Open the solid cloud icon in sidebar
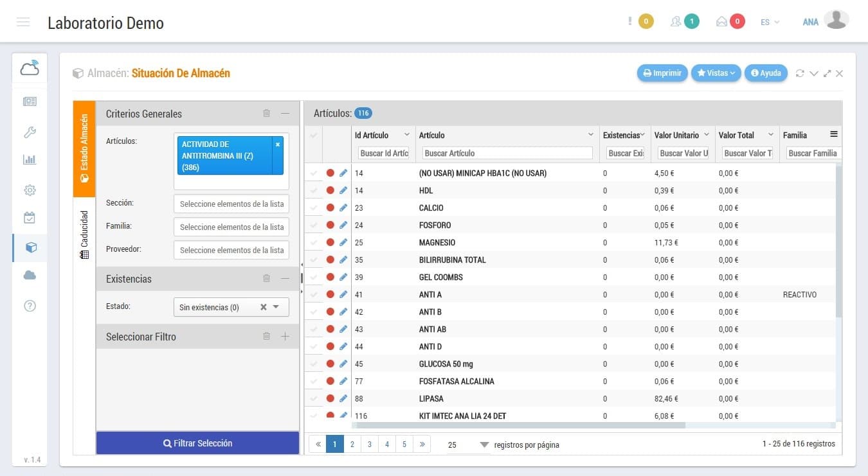 tap(30, 275)
